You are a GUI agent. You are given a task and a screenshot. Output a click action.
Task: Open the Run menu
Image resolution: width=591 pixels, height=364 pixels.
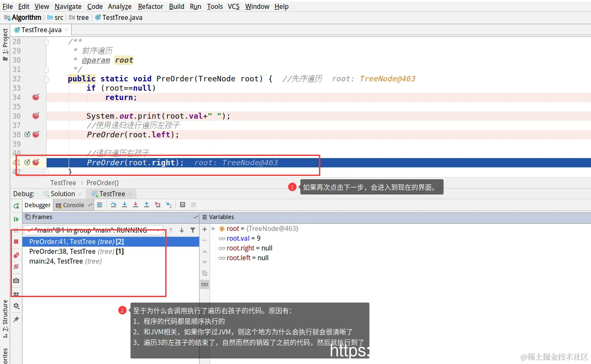click(195, 6)
